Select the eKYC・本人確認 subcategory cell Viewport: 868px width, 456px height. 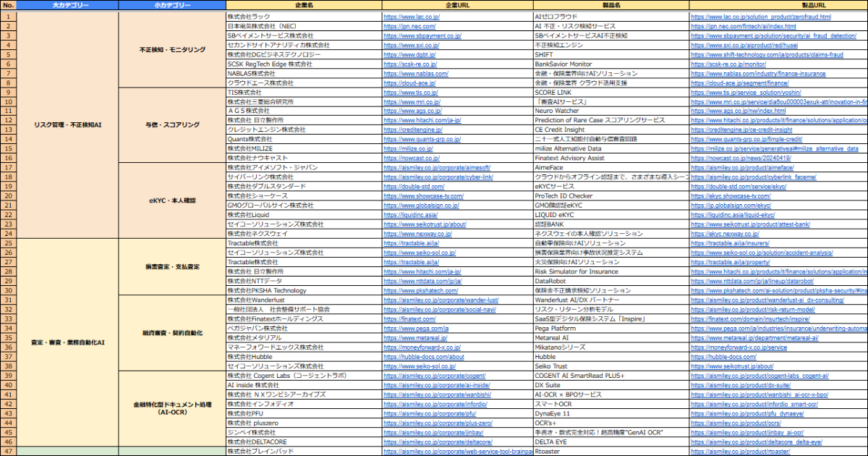[x=172, y=200]
